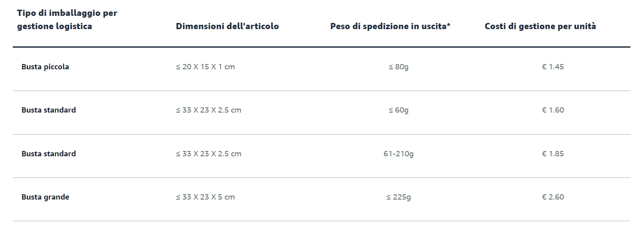This screenshot has height=234, width=644.
Task: Click the '€ 1.45' cost cell
Action: tap(553, 67)
